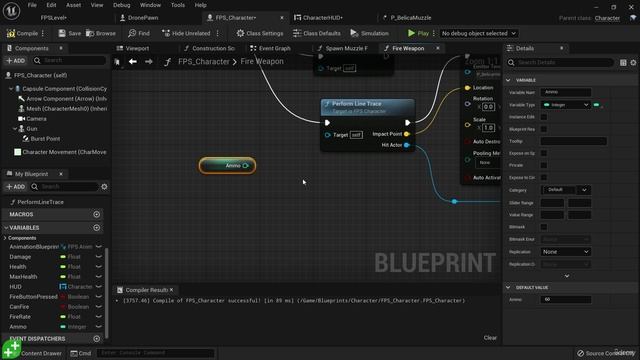Start Simulation mode
This screenshot has width=640, height=360.
369,33
